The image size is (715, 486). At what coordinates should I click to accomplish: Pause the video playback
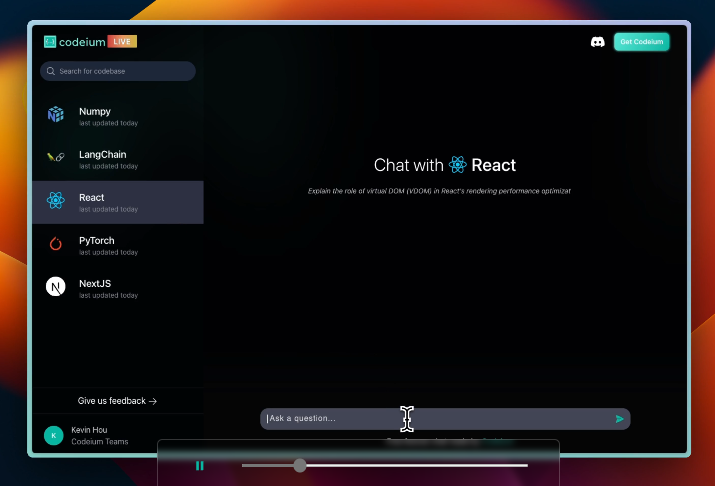(200, 465)
